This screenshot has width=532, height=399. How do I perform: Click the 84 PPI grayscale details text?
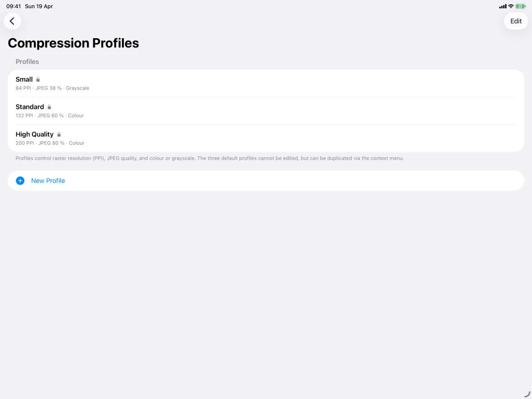pos(52,88)
